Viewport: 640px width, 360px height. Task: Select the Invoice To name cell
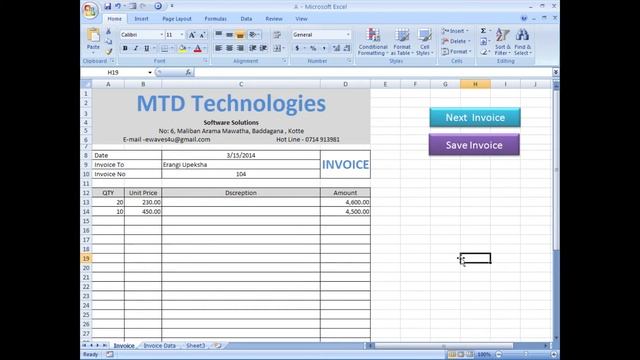(x=241, y=164)
